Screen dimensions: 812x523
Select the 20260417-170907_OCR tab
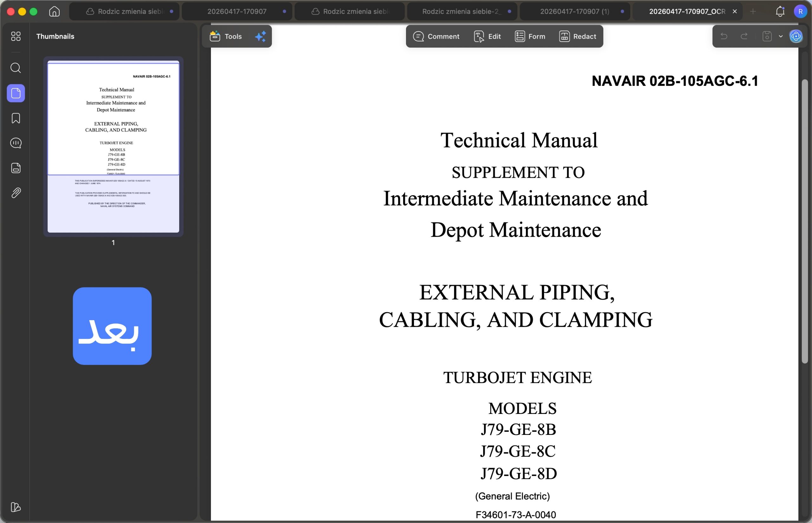(687, 11)
